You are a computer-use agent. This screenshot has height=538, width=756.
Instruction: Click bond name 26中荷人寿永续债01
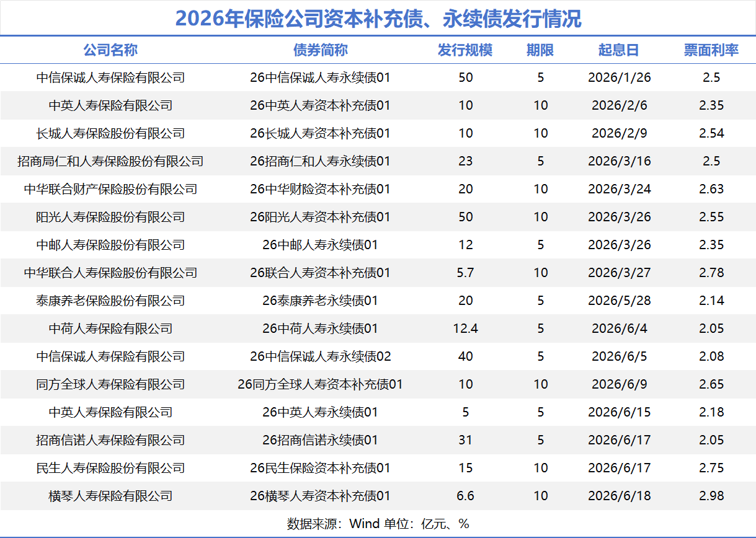coord(320,329)
